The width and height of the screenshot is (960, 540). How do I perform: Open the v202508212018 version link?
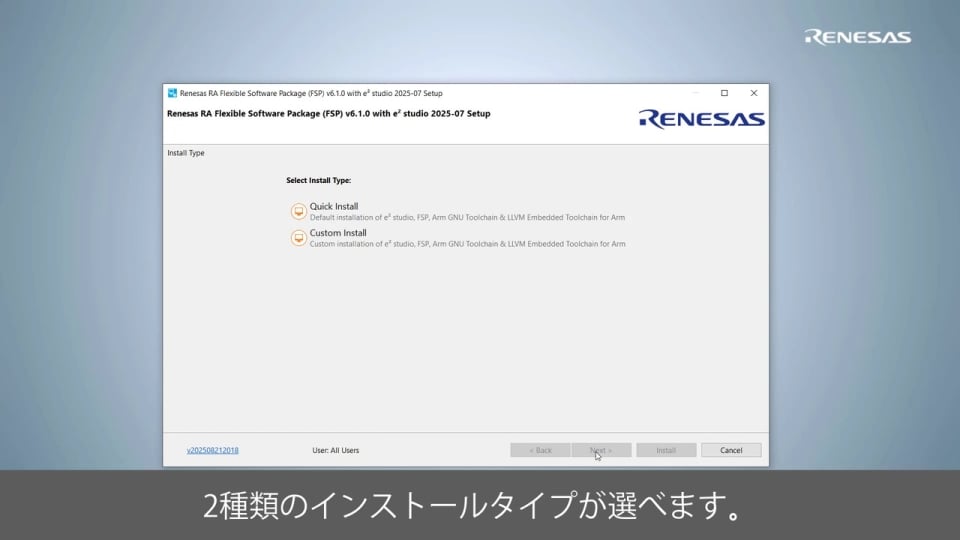212,450
